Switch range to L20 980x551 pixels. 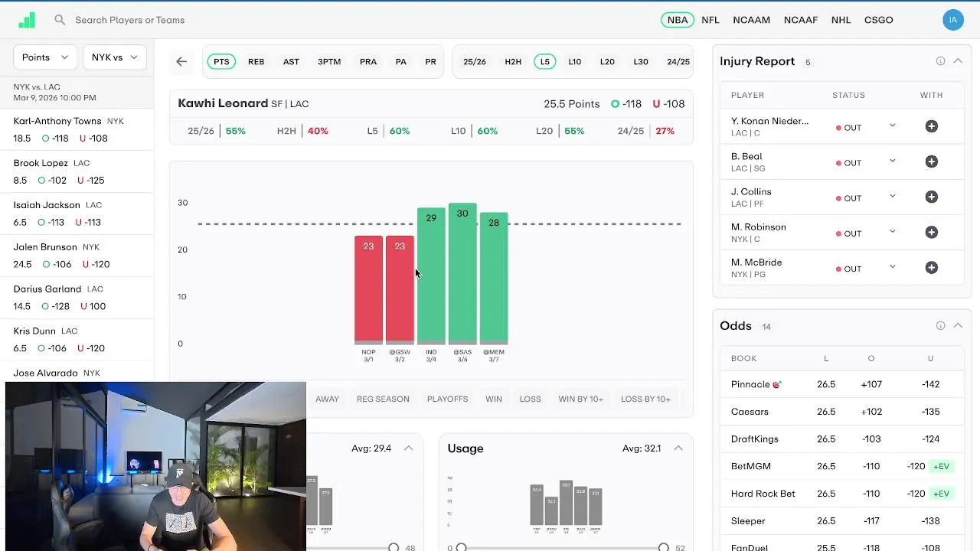tap(607, 62)
